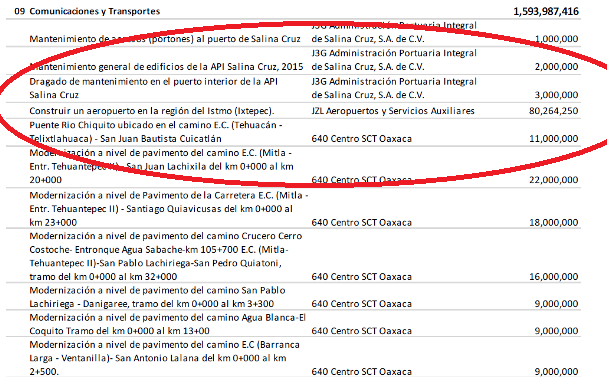Select the San Juan Lachixila modernization row
The height and width of the screenshot is (377, 607).
point(293,166)
